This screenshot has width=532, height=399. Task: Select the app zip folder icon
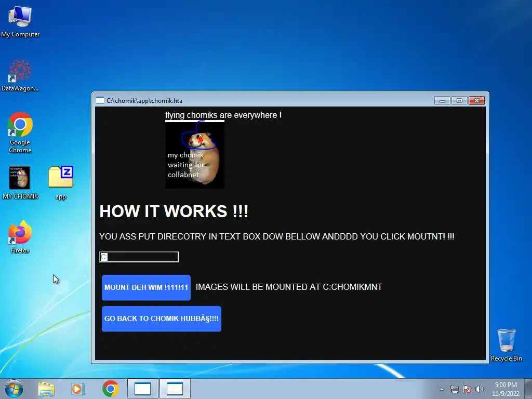coord(61,182)
